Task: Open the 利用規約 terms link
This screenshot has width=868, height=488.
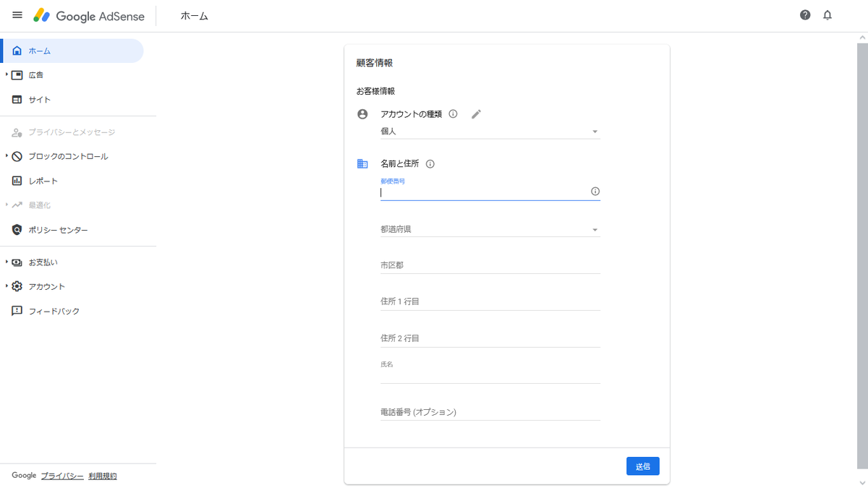Action: pyautogui.click(x=101, y=475)
